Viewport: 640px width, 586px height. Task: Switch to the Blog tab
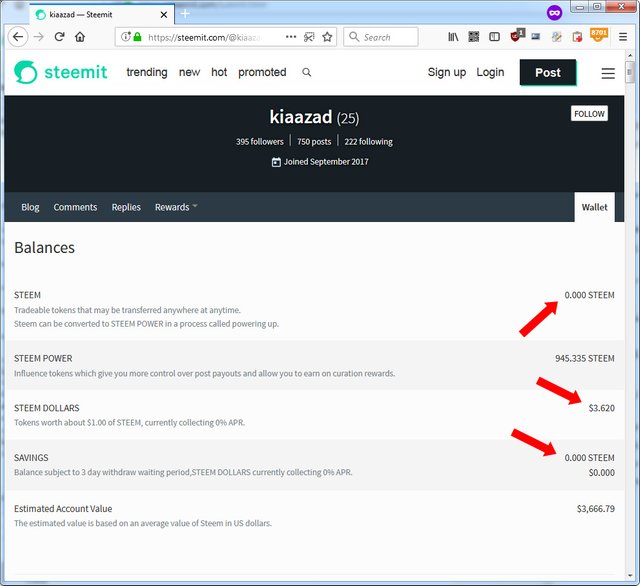coord(30,207)
